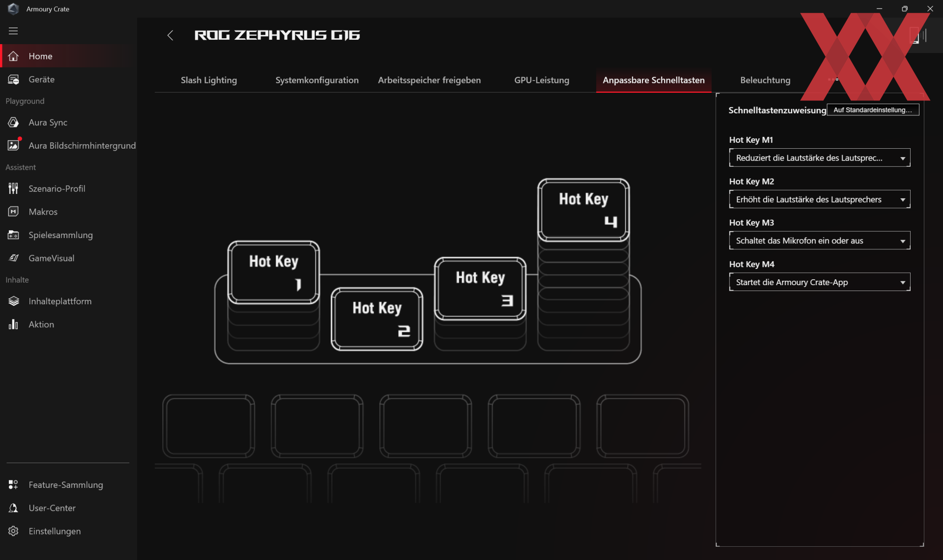This screenshot has width=943, height=560.
Task: Open the GPU-Leistung tab
Action: tap(542, 80)
